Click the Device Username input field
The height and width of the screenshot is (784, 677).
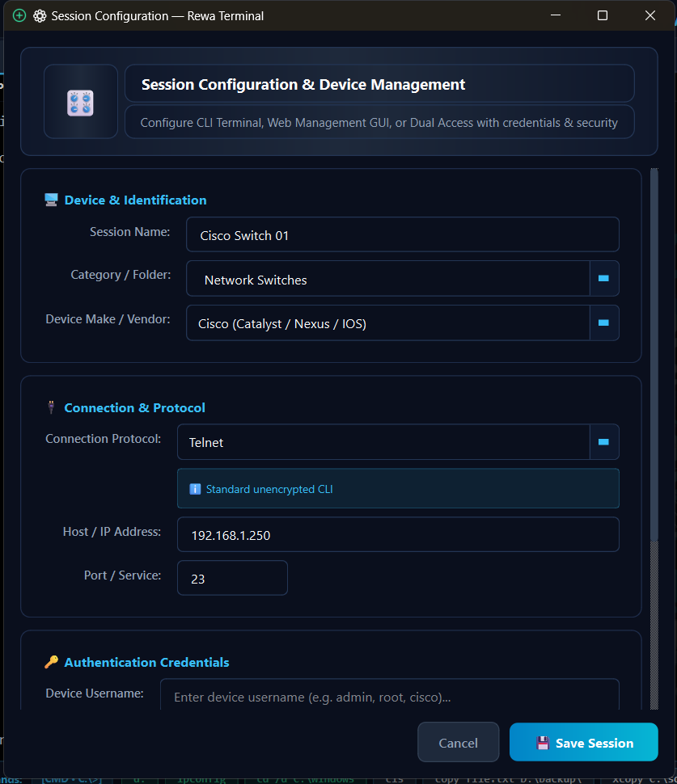click(390, 695)
